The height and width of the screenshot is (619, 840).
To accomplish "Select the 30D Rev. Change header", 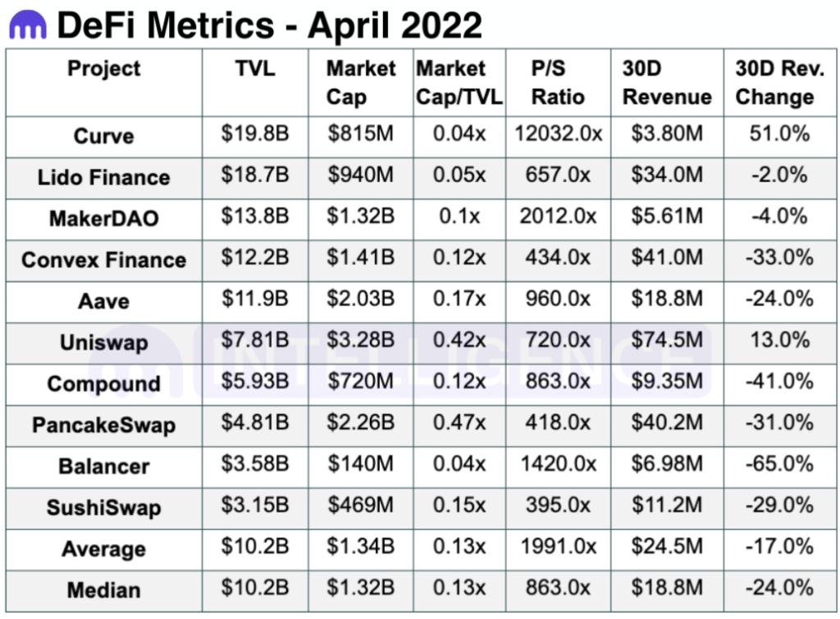I will pyautogui.click(x=778, y=83).
